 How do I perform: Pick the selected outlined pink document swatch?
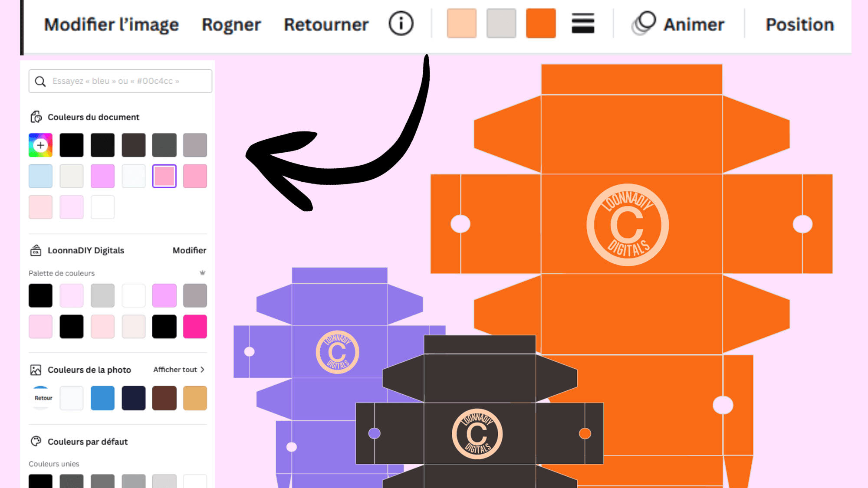click(164, 176)
